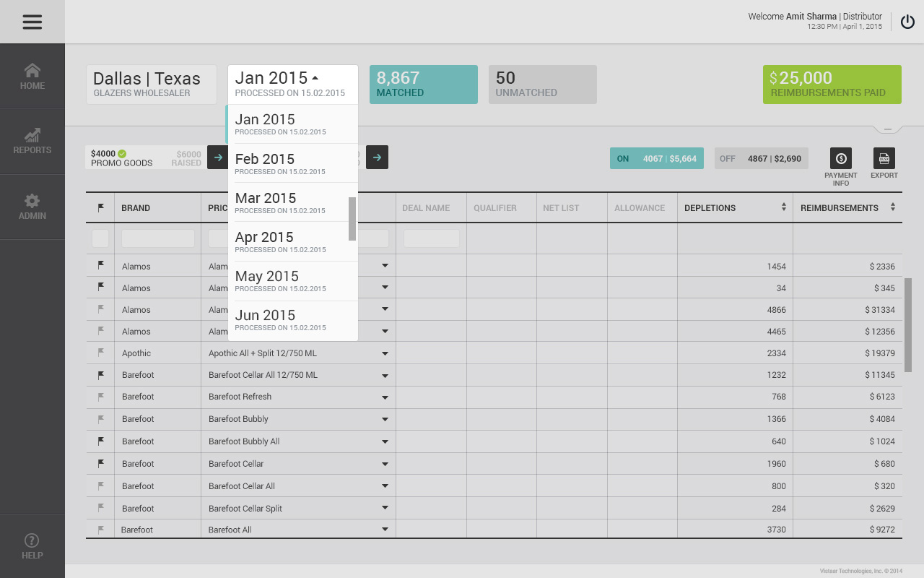This screenshot has width=924, height=578.
Task: Open the Admin settings section
Action: pyautogui.click(x=32, y=207)
